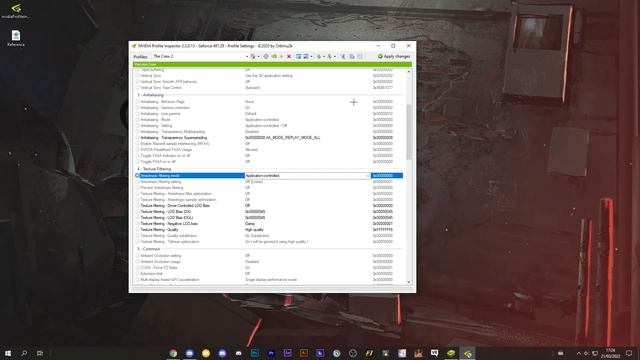Select the Antialiasing - Line gamma row
The height and width of the screenshot is (360, 640).
click(269, 113)
